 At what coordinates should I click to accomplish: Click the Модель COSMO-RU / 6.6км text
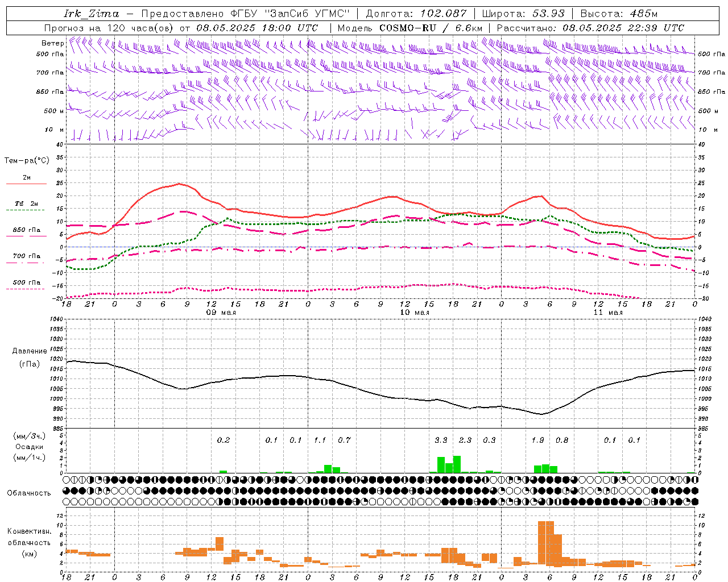[x=410, y=28]
